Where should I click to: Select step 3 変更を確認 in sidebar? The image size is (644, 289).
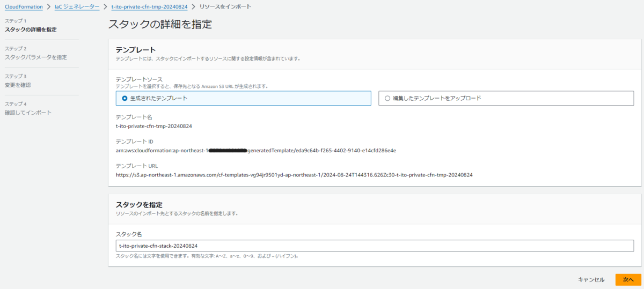[x=18, y=85]
